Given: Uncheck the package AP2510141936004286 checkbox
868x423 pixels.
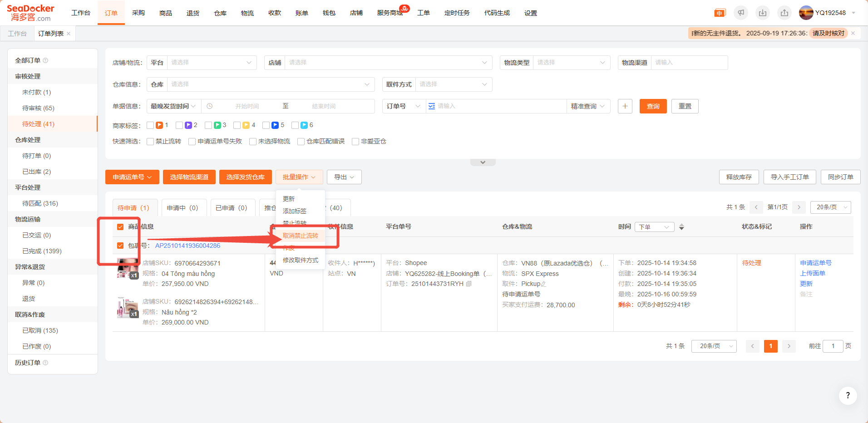Looking at the screenshot, I should pyautogui.click(x=120, y=246).
